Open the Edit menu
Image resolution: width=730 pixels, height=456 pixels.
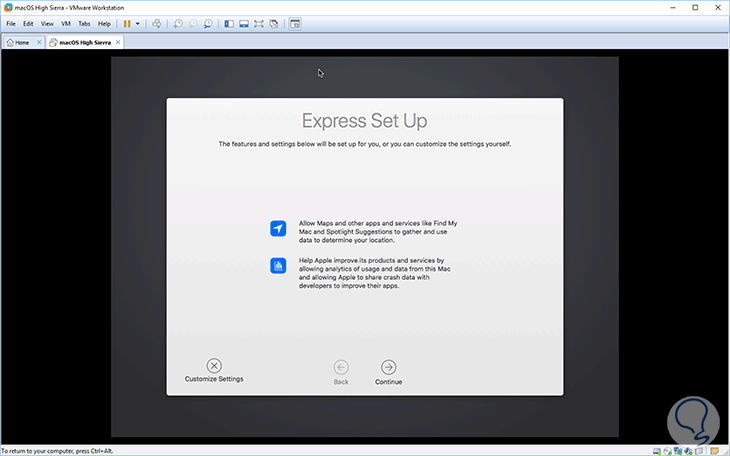click(x=28, y=24)
